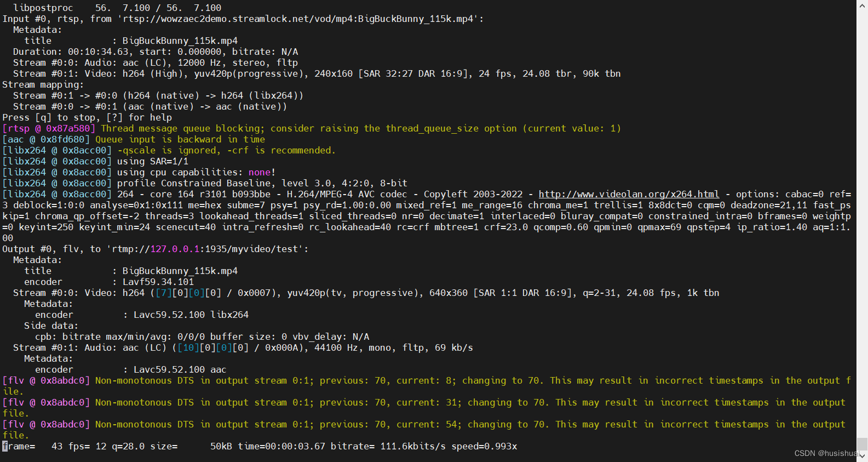Image resolution: width=868 pixels, height=462 pixels.
Task: Click 'h264 (native) -> h264 (libx264)' mapping
Action: click(x=213, y=95)
